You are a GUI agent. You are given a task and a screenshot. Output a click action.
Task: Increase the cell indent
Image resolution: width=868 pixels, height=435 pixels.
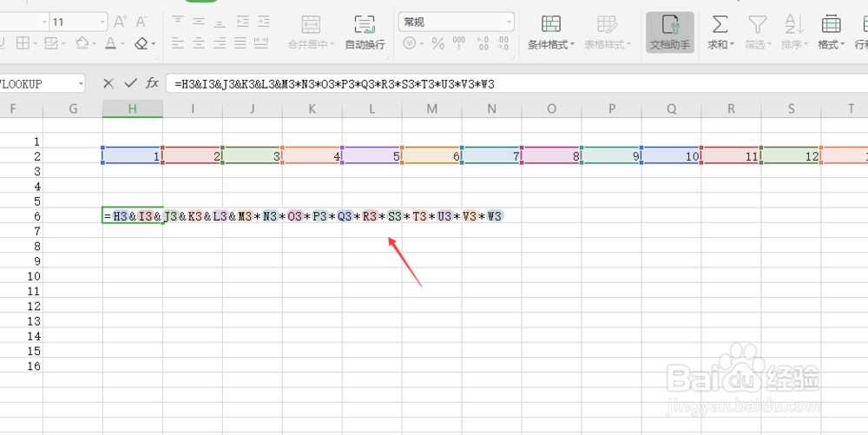tap(264, 22)
